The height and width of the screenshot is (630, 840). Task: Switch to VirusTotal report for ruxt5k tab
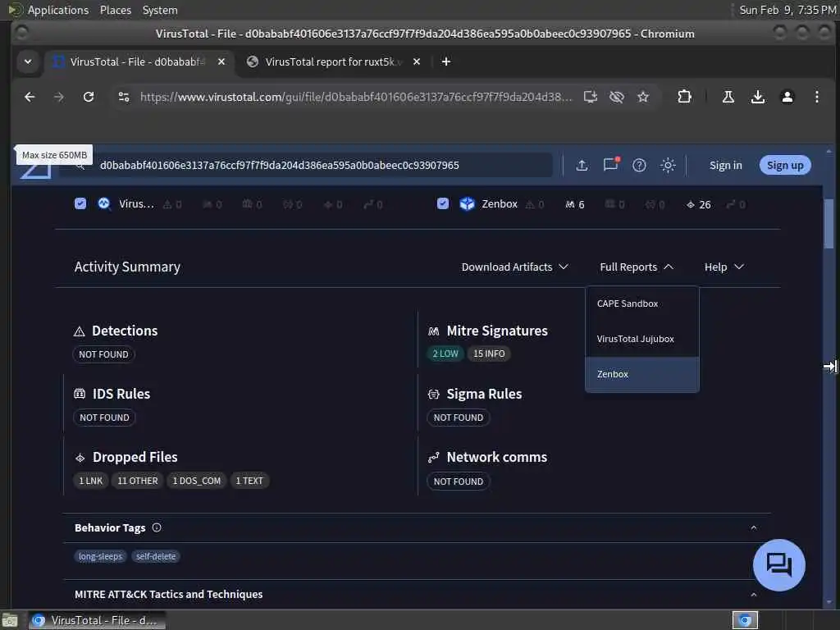(333, 62)
